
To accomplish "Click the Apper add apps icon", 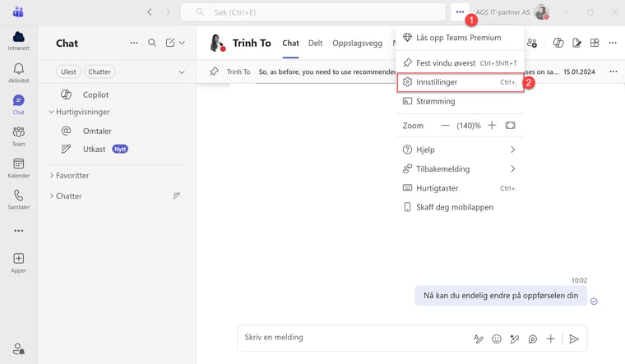I will [x=18, y=262].
